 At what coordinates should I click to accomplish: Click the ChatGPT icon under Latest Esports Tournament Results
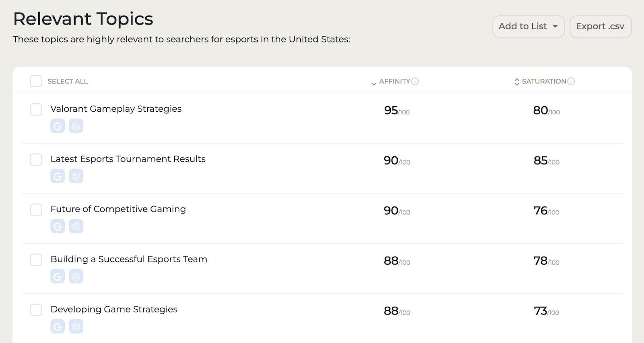tap(76, 176)
